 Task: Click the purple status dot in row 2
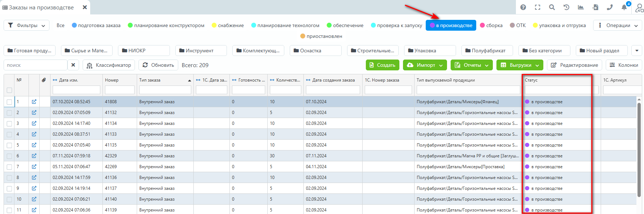pyautogui.click(x=527, y=113)
